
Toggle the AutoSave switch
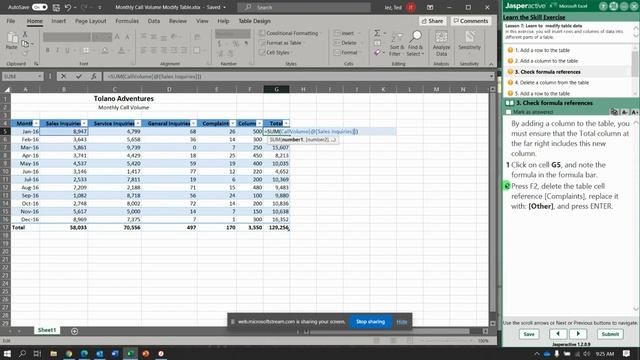[x=40, y=7]
